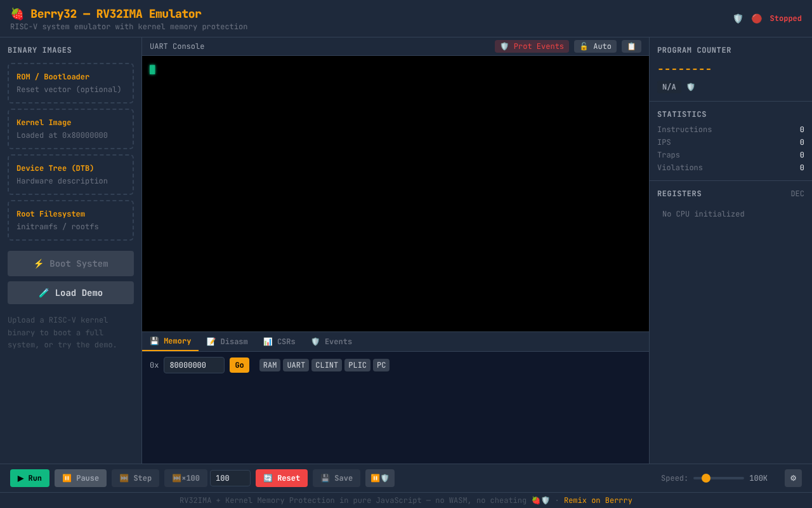Open the Memory tab

(x=170, y=342)
